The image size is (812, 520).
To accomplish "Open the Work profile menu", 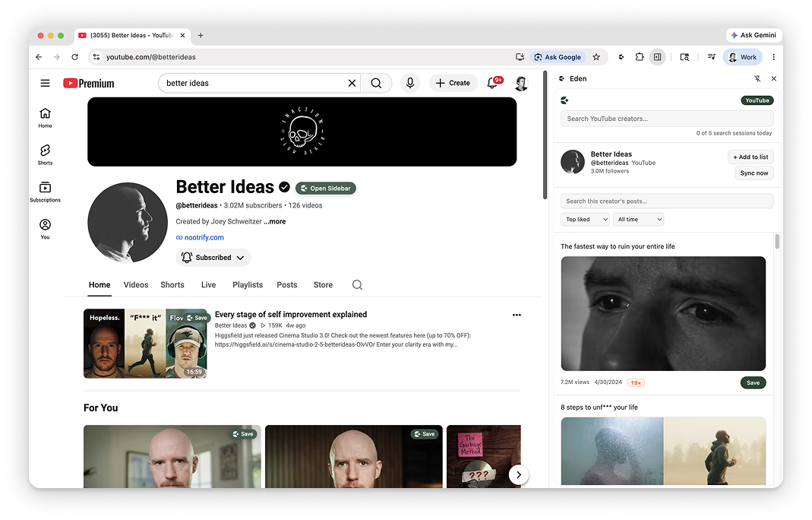I will click(743, 57).
